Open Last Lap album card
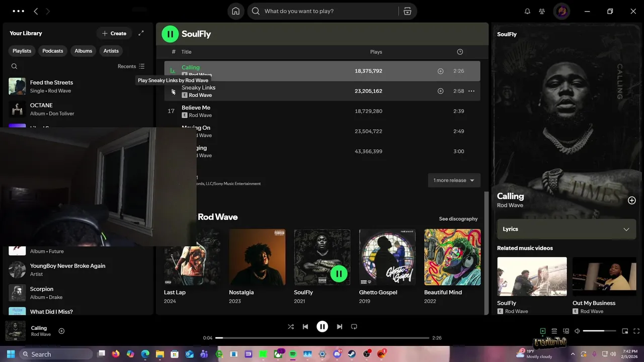 192,267
